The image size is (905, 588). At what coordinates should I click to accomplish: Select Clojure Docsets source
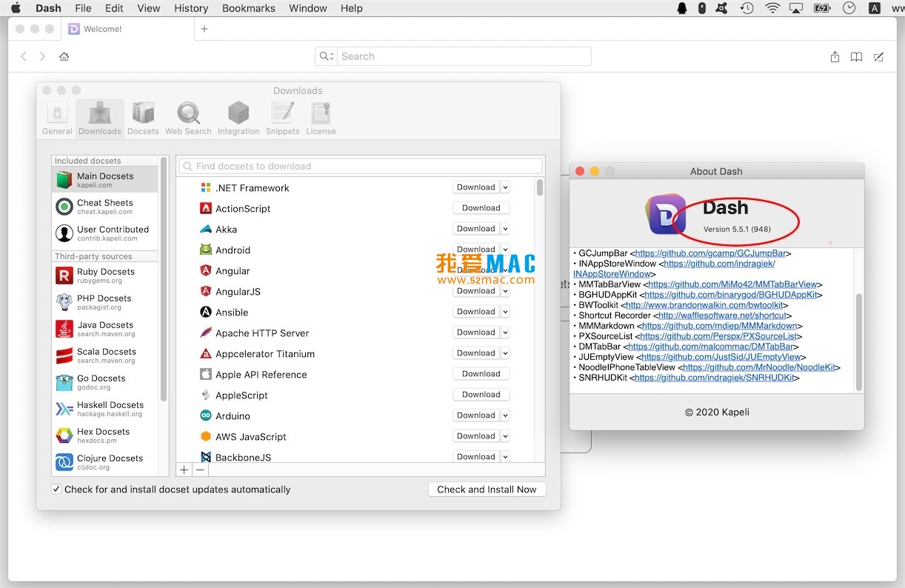[x=104, y=462]
